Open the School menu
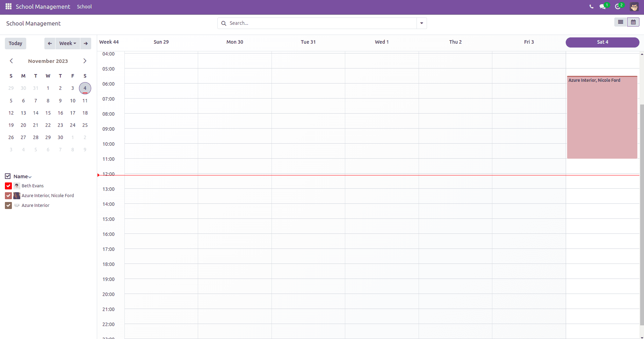644x339 pixels. [84, 7]
